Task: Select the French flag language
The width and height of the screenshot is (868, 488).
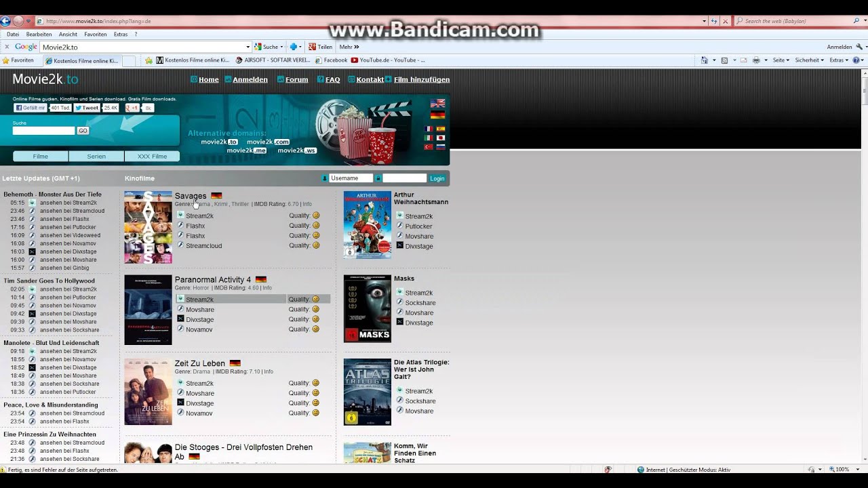Action: click(x=428, y=129)
